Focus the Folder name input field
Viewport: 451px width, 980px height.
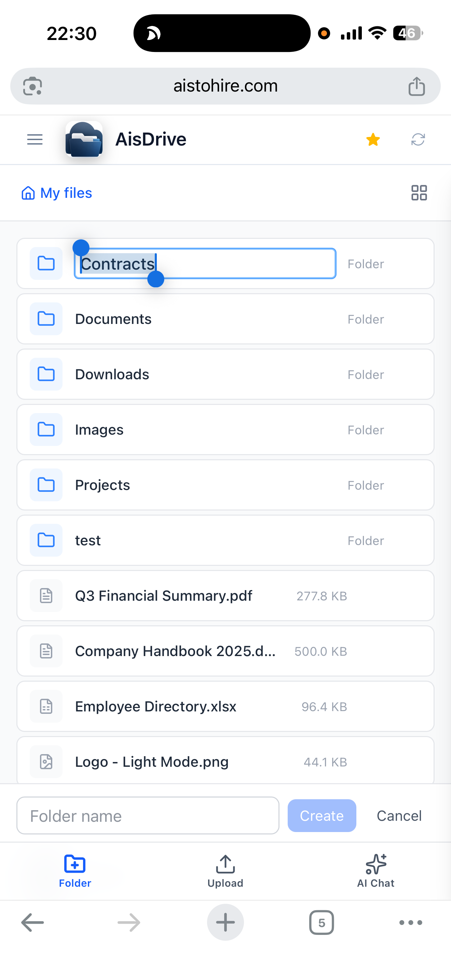click(x=148, y=816)
